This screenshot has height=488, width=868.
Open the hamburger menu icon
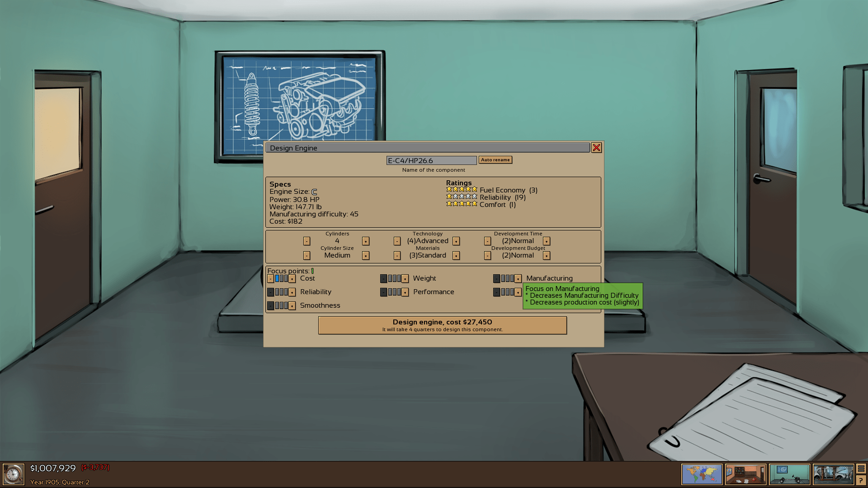click(861, 469)
